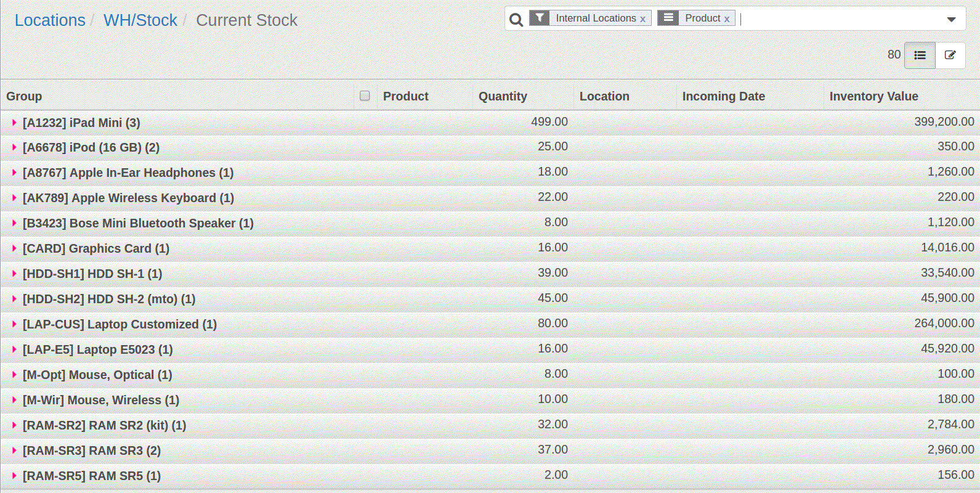
Task: Click the inventory value 156.00
Action: pyautogui.click(x=955, y=475)
